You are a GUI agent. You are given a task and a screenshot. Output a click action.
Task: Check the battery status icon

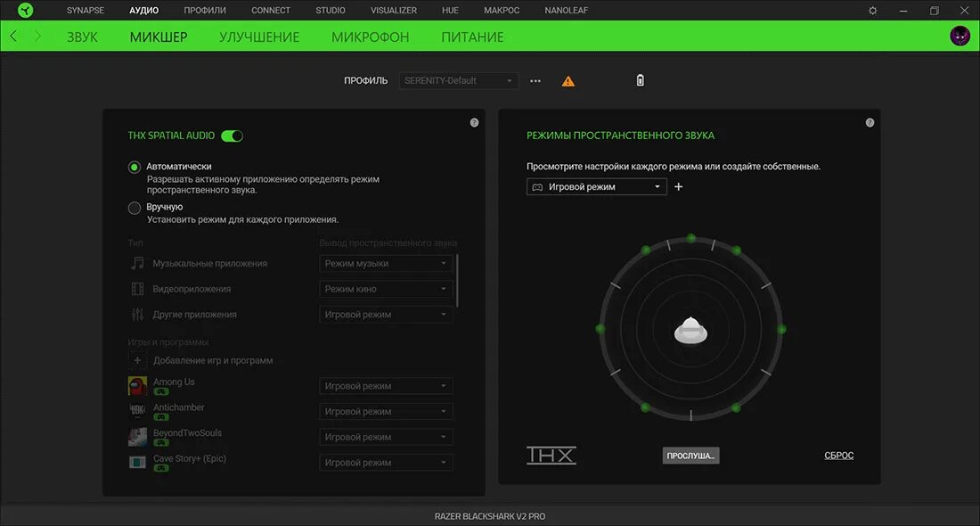(x=640, y=80)
